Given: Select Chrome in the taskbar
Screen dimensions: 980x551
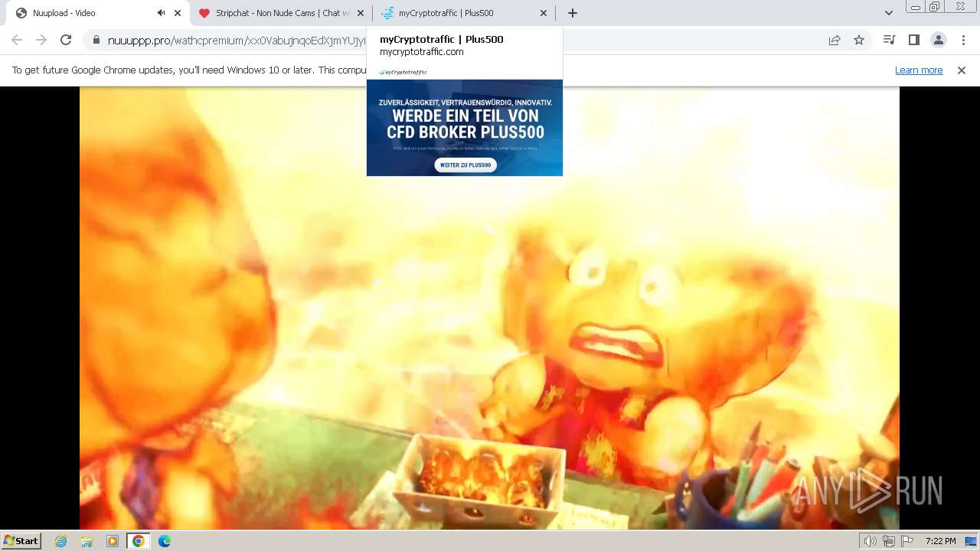Looking at the screenshot, I should coord(138,541).
